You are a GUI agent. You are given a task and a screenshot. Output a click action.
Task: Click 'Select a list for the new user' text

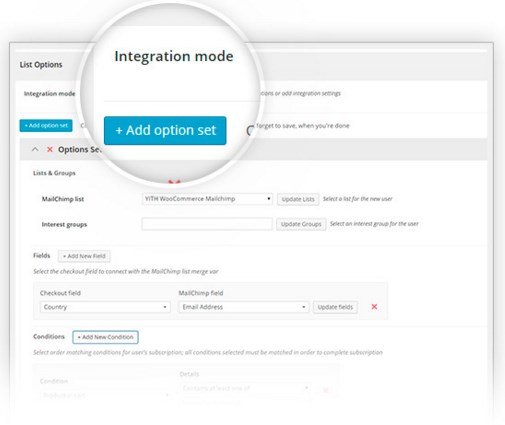click(358, 199)
